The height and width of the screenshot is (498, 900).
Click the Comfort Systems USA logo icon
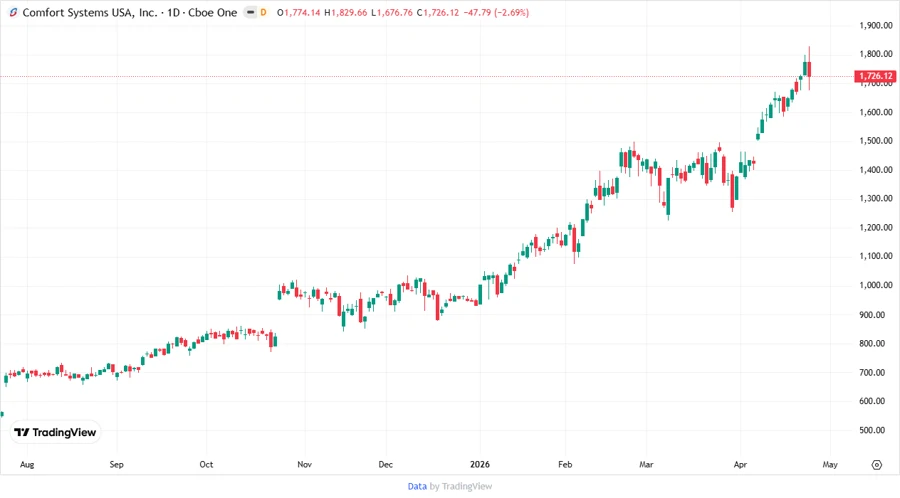coord(13,12)
